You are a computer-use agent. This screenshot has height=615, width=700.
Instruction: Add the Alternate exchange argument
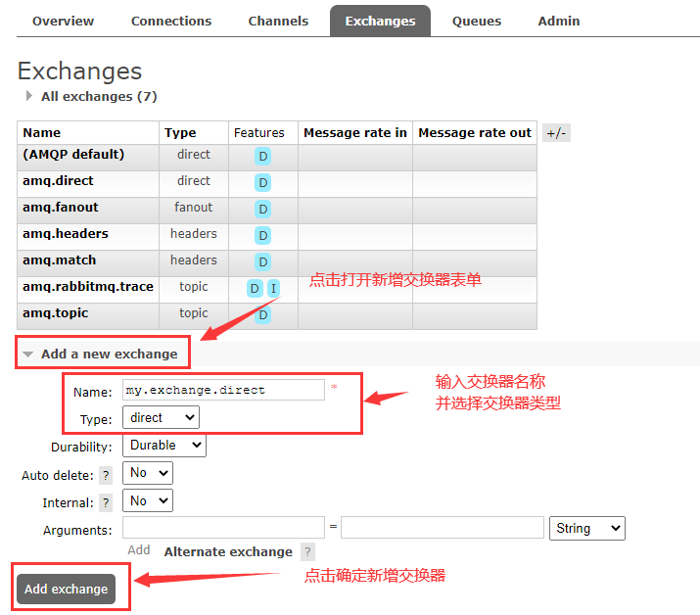pos(228,552)
